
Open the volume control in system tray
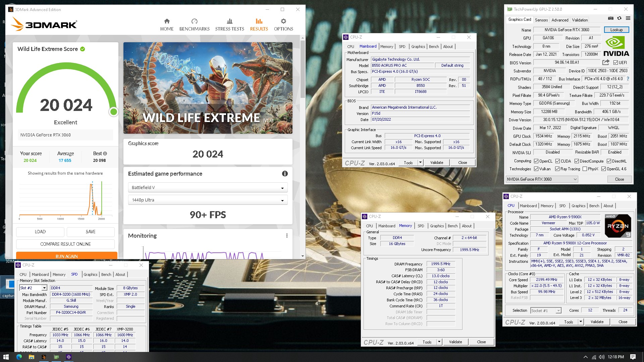point(601,357)
